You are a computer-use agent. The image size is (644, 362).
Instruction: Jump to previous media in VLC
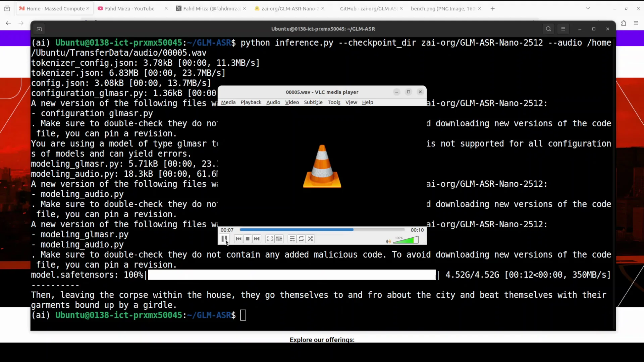click(238, 238)
